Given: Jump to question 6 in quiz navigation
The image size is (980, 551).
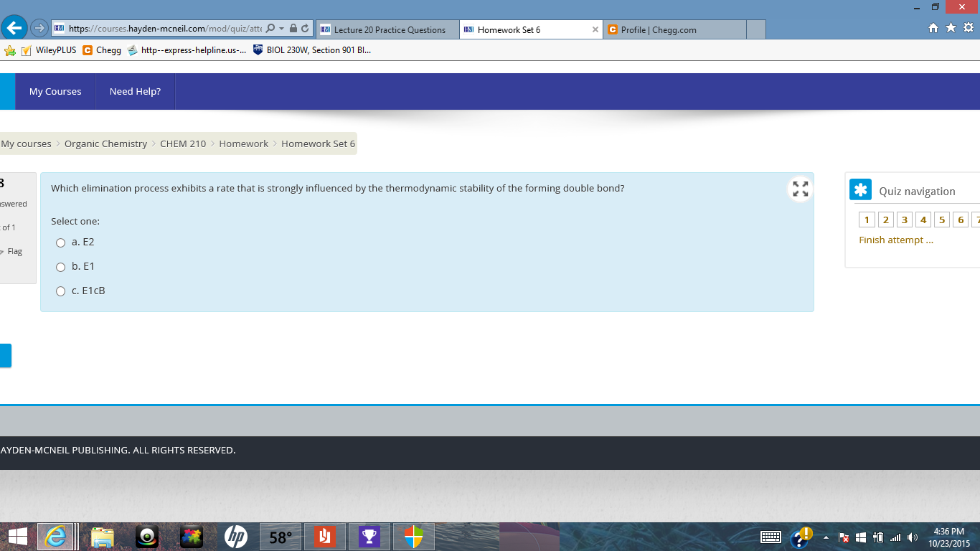Looking at the screenshot, I should [x=961, y=220].
